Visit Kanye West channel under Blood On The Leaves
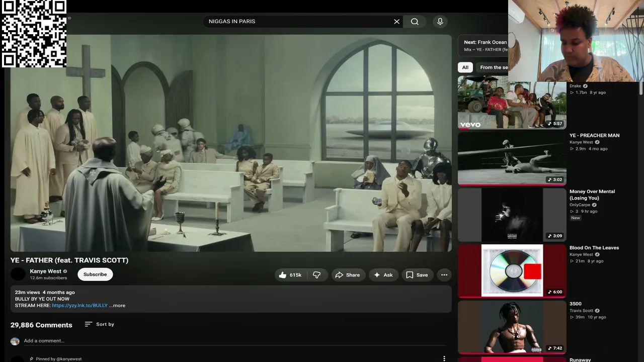Screen dimensions: 644x362 click(x=581, y=254)
